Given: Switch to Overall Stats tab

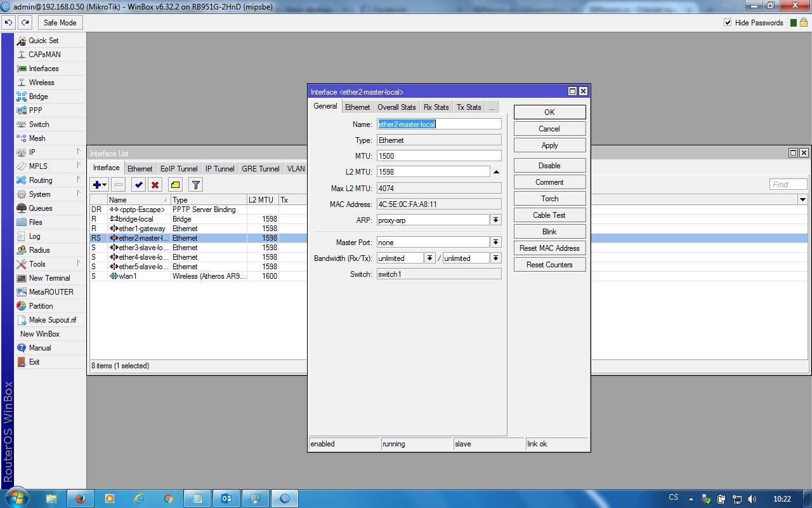Looking at the screenshot, I should (x=396, y=107).
